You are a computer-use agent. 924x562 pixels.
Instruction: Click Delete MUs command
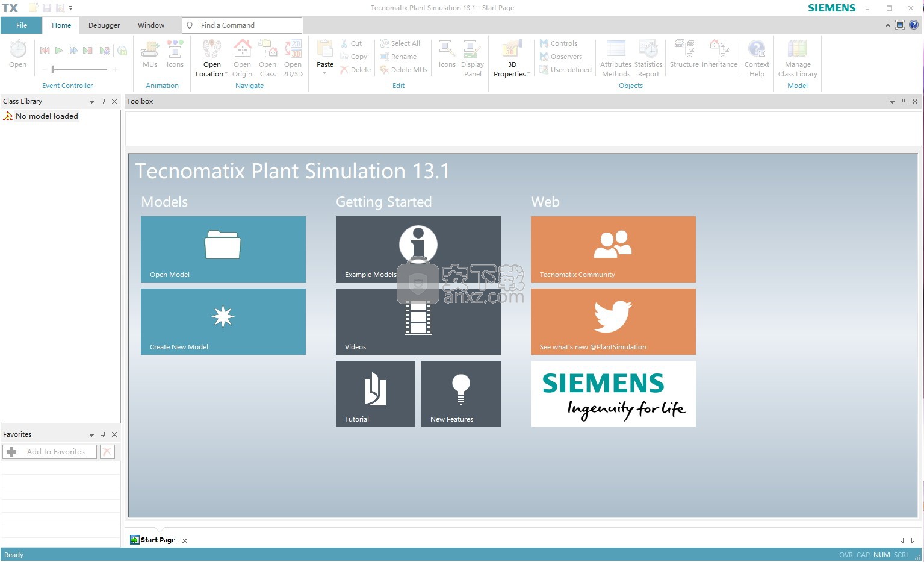404,70
